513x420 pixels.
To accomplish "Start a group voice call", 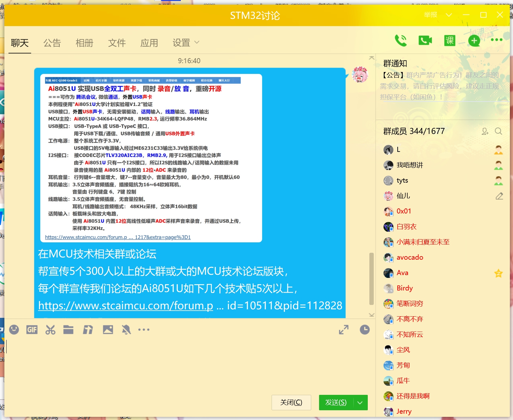I will pos(401,40).
